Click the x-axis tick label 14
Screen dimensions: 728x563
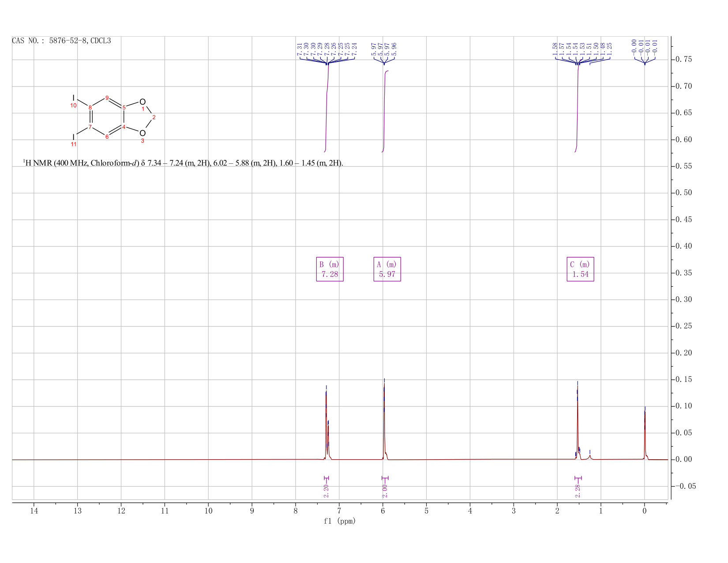click(x=34, y=512)
